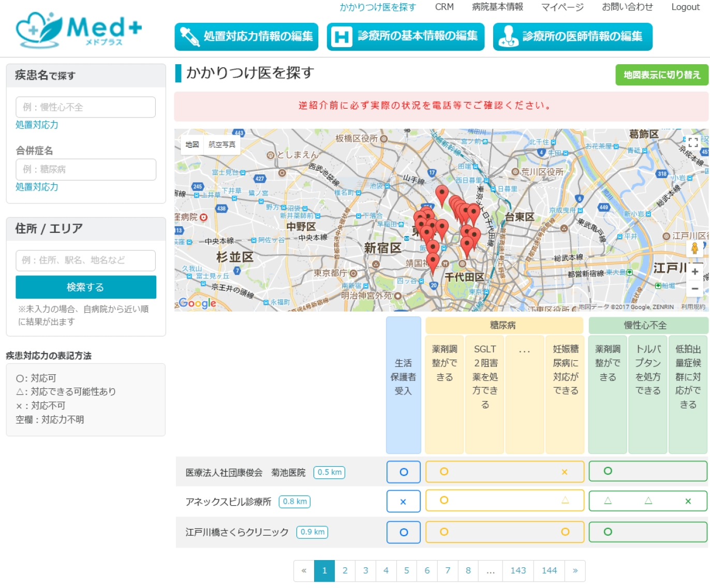710x588 pixels.
Task: Go to page 2
Action: pyautogui.click(x=345, y=571)
